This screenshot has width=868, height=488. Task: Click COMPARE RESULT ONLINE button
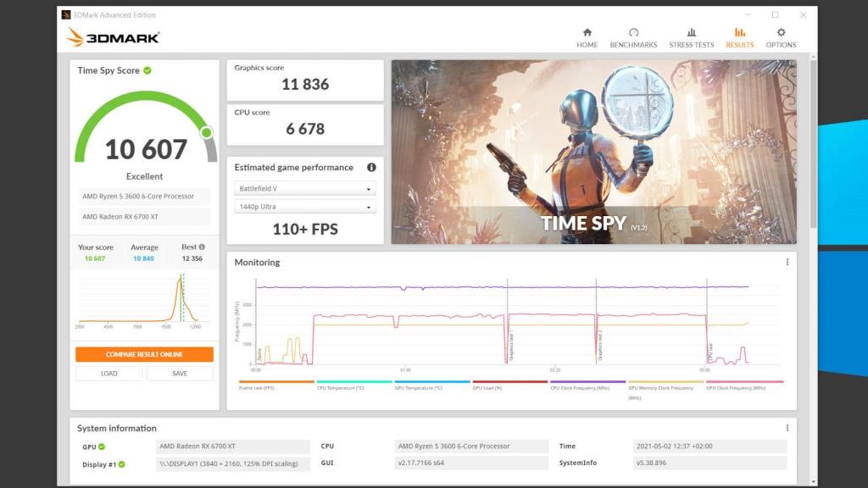pos(144,354)
